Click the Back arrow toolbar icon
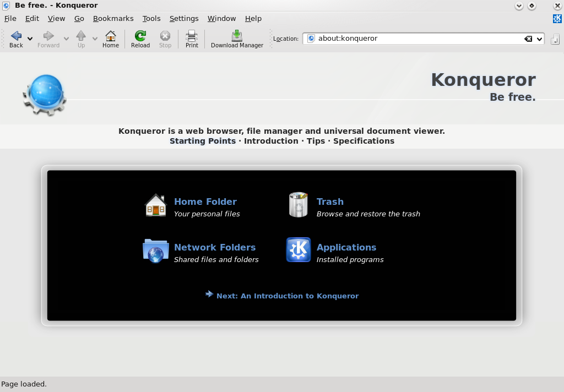The width and height of the screenshot is (564, 392). [x=16, y=36]
